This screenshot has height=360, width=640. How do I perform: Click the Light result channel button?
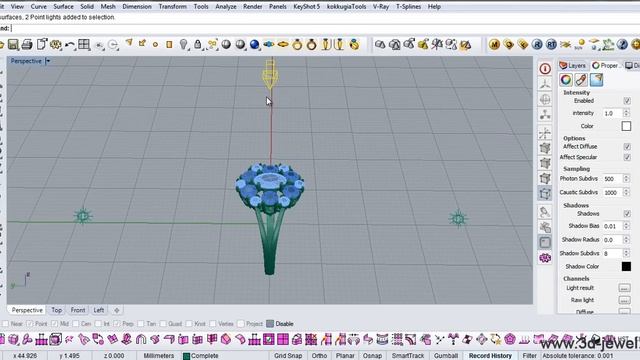coord(624,288)
